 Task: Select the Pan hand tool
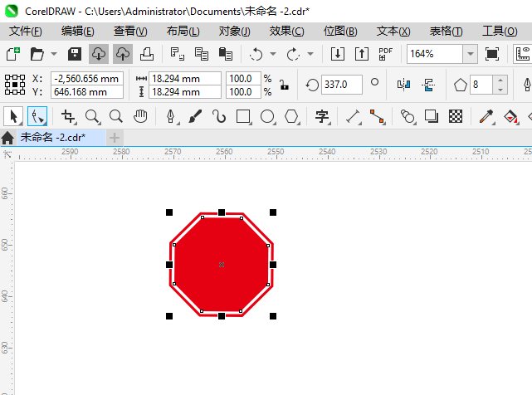140,116
